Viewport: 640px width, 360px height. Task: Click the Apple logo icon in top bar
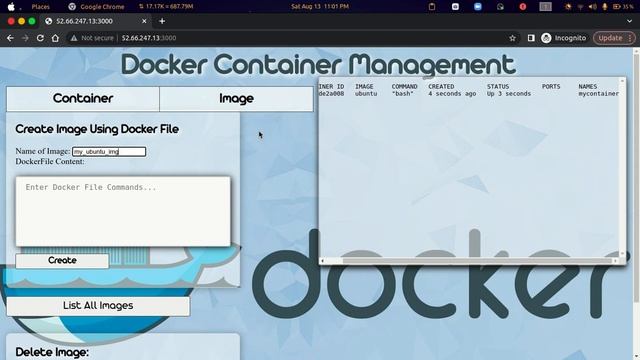click(x=11, y=7)
